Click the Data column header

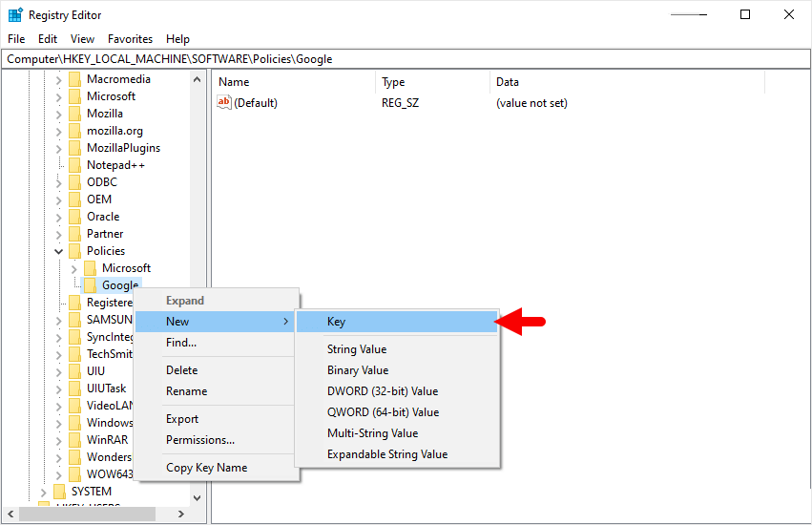click(627, 82)
